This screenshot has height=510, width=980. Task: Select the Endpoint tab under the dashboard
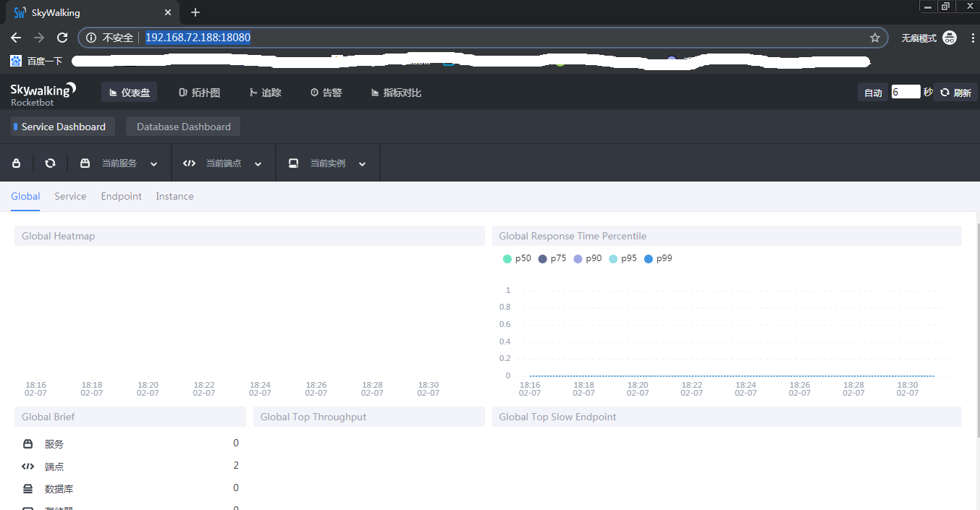[x=121, y=196]
